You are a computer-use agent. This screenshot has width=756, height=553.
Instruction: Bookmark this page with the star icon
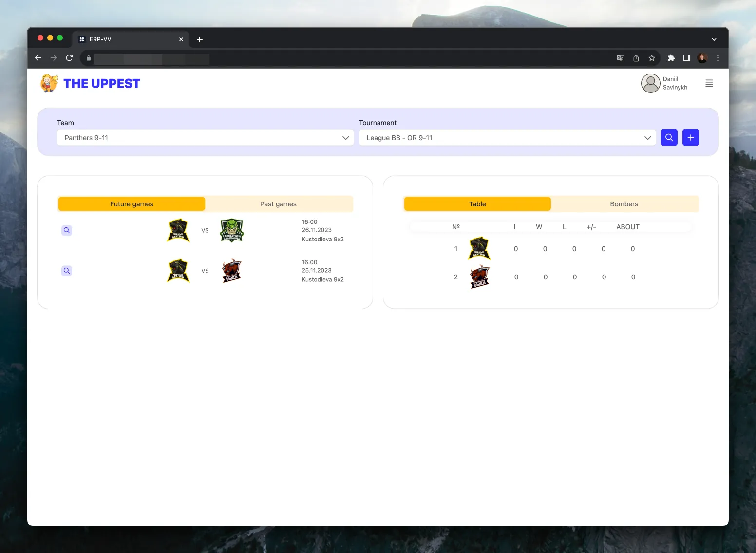(651, 58)
